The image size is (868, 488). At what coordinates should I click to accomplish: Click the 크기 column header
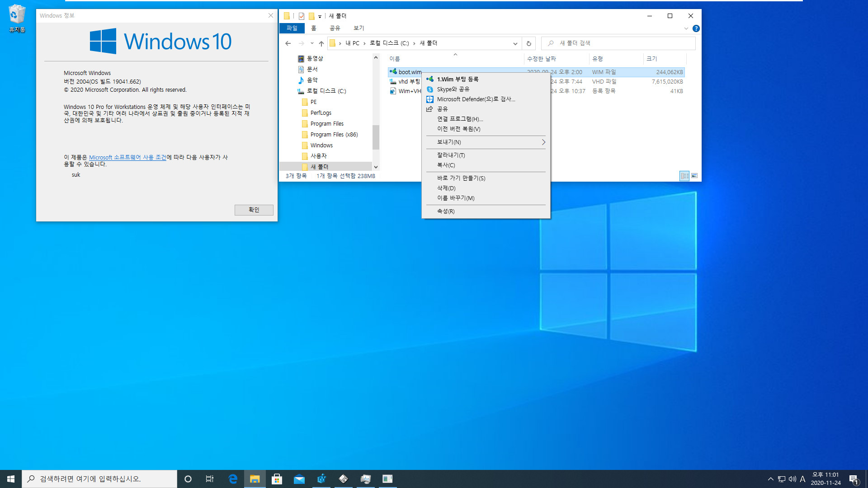(665, 59)
